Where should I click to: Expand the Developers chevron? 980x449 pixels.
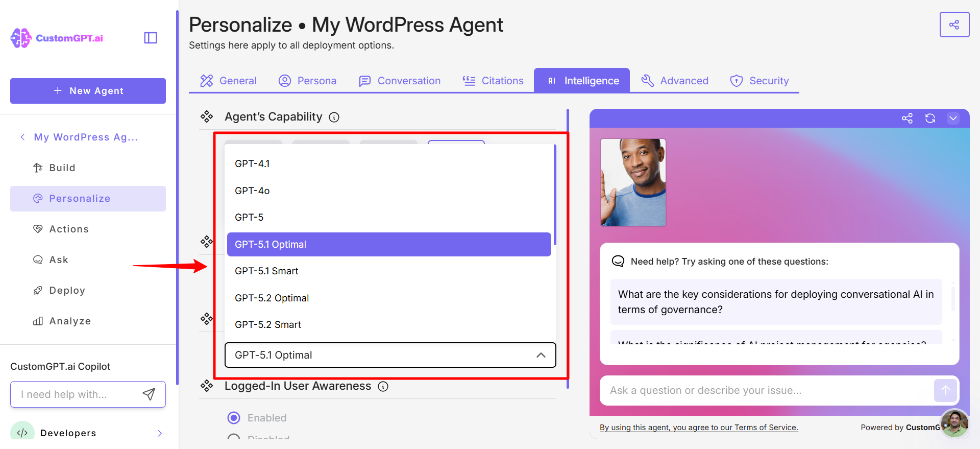tap(160, 433)
